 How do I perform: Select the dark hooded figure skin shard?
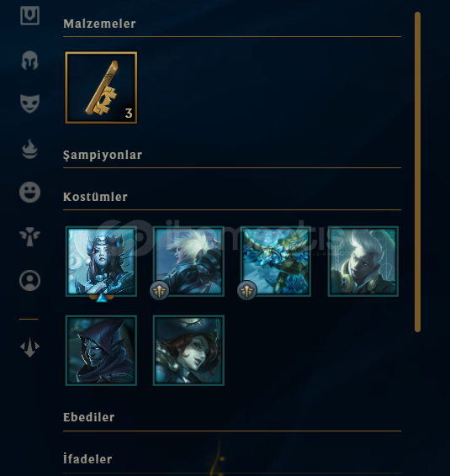click(101, 351)
